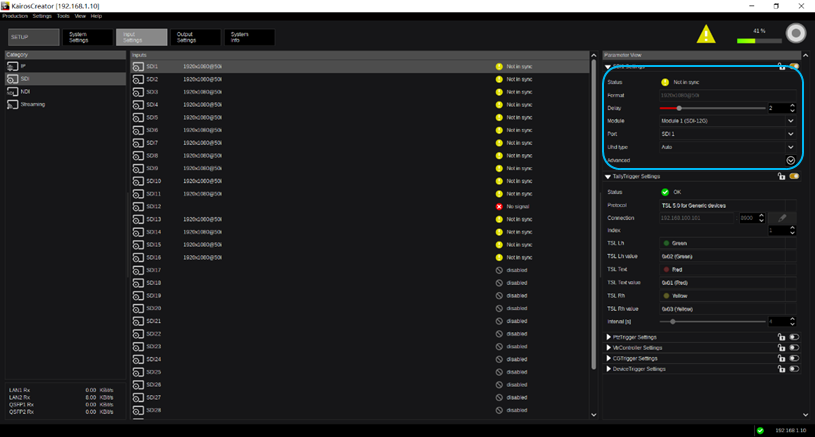Click the Interval slider handle
The height and width of the screenshot is (437, 815).
point(673,322)
